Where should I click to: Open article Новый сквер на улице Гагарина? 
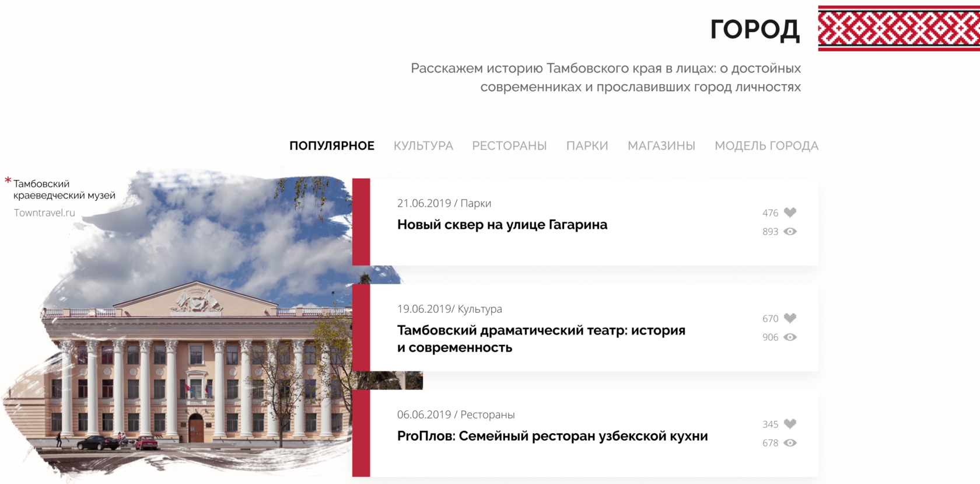click(502, 225)
